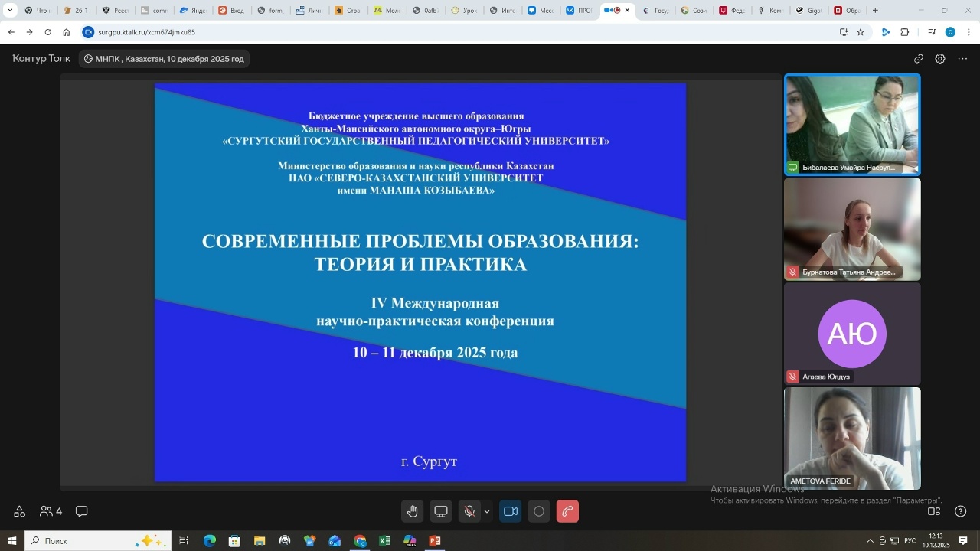Open Microsoft Edge from the taskbar
Image resolution: width=980 pixels, height=551 pixels.
coord(209,541)
